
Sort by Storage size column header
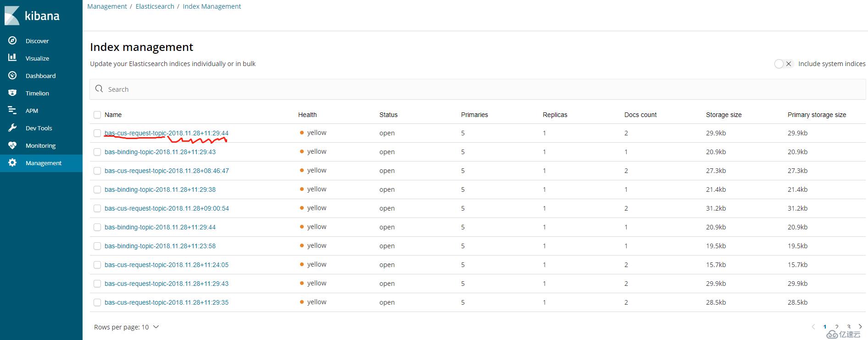724,115
